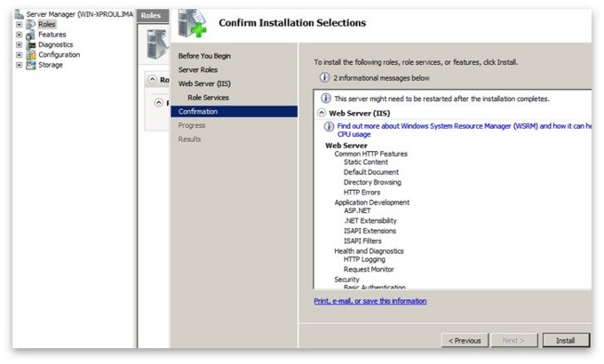604x364 pixels.
Task: Click the Configuration node icon
Action: [x=31, y=55]
